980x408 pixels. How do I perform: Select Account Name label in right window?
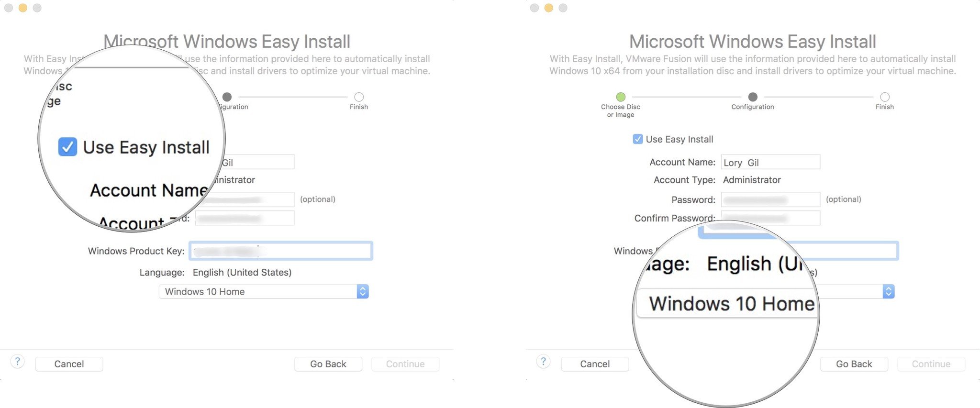[x=682, y=162]
